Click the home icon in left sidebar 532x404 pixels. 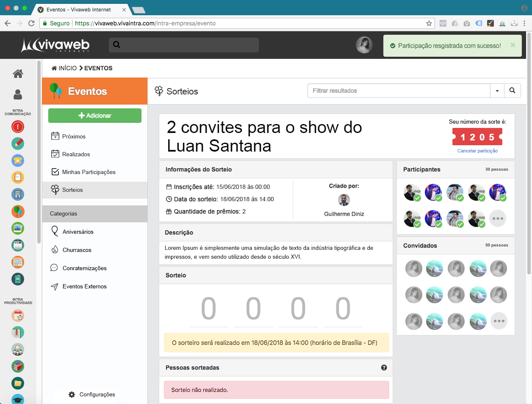(x=18, y=74)
